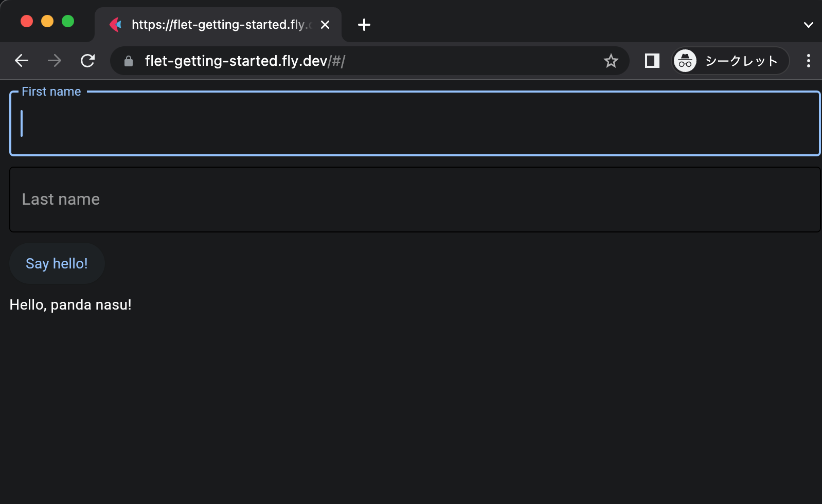Open a new tab with the plus button
822x504 pixels.
click(364, 25)
